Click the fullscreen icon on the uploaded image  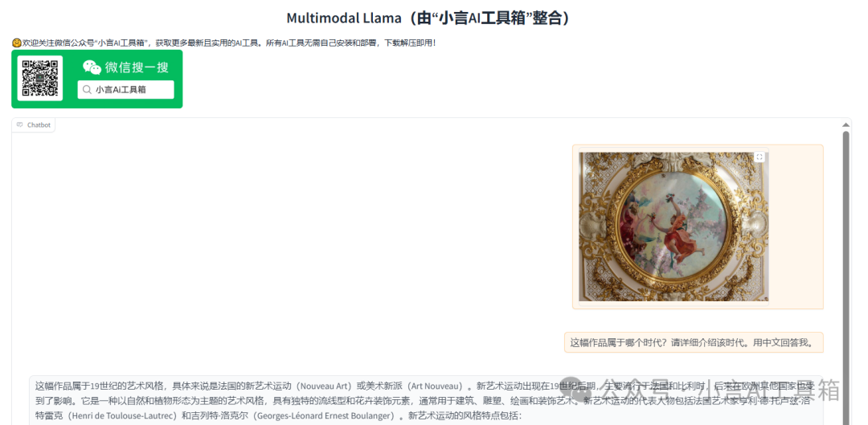pyautogui.click(x=759, y=157)
